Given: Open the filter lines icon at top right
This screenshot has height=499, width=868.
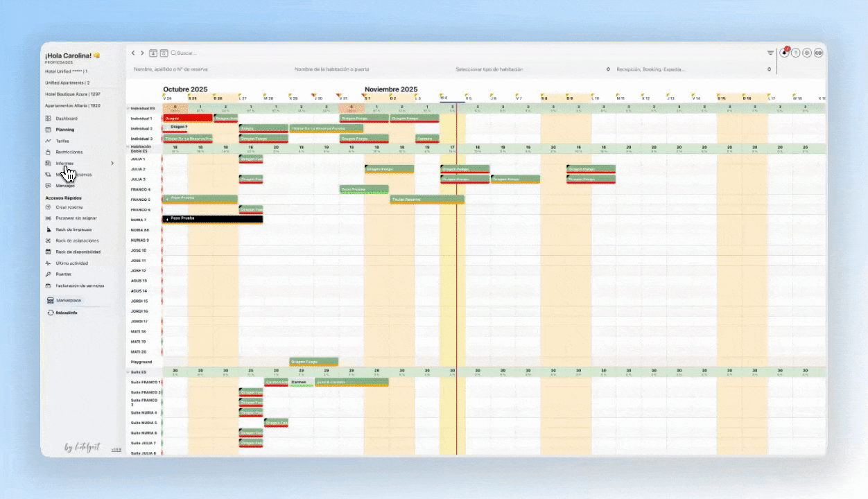Looking at the screenshot, I should [770, 53].
